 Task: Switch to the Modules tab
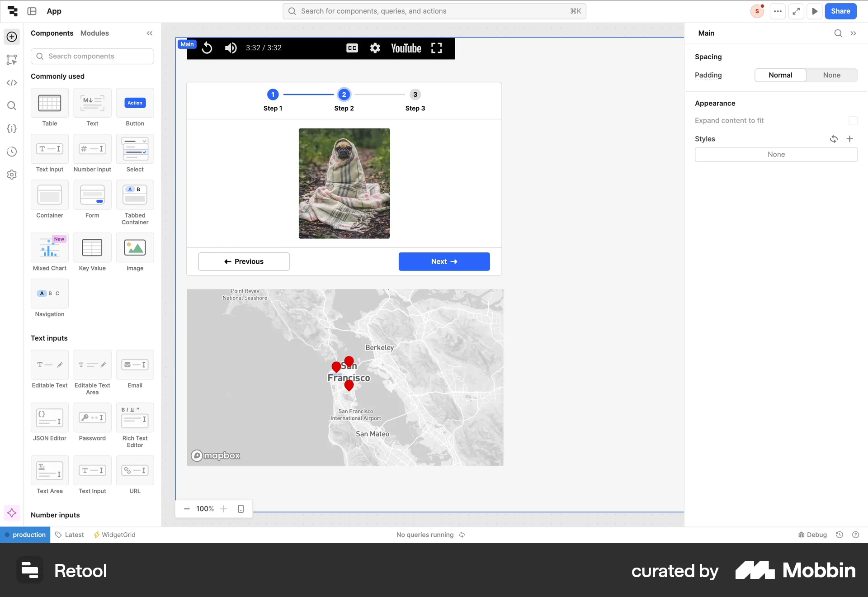tap(94, 33)
